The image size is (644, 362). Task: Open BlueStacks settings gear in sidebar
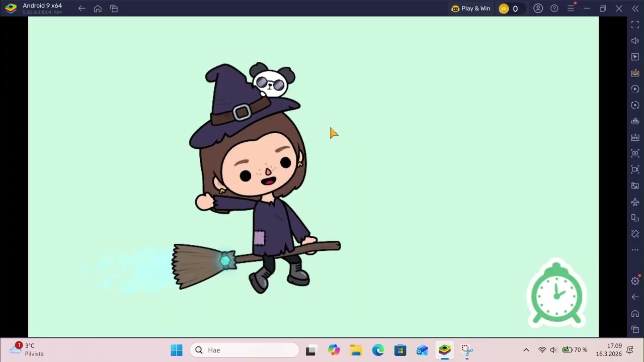click(x=635, y=281)
